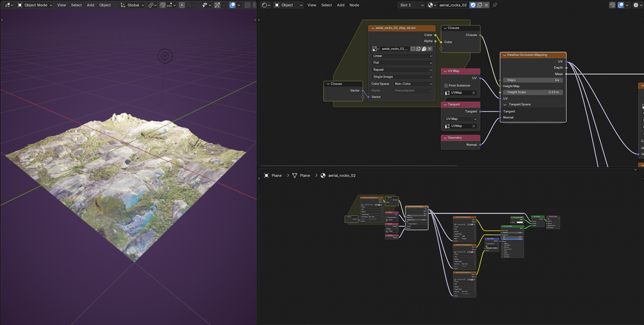This screenshot has height=325, width=644.
Task: Open the 3D viewport editor type menu
Action: click(x=8, y=5)
